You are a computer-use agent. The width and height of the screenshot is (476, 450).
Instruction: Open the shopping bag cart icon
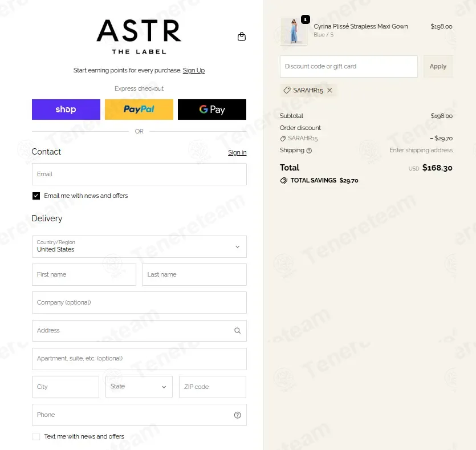coord(241,37)
